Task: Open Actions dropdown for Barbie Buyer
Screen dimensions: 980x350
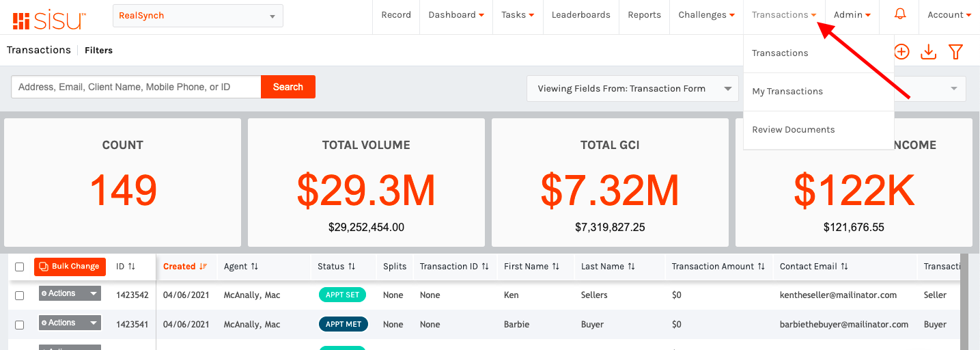Action: [70, 323]
